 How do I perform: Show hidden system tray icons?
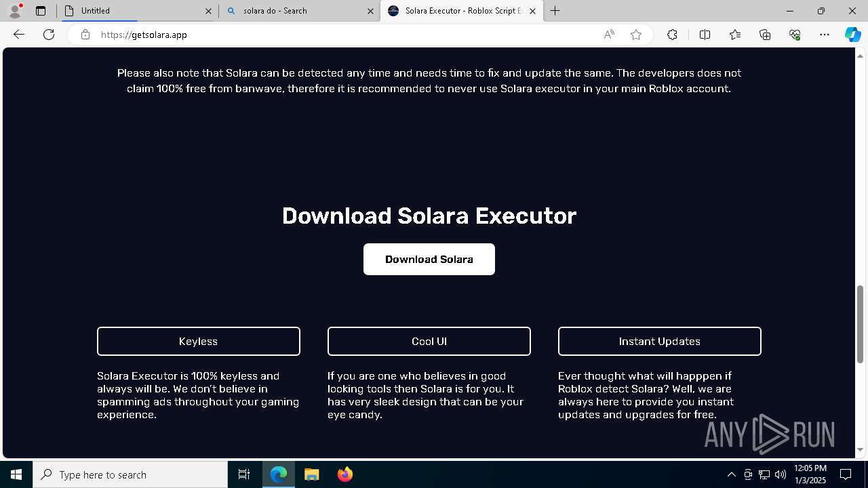point(731,474)
